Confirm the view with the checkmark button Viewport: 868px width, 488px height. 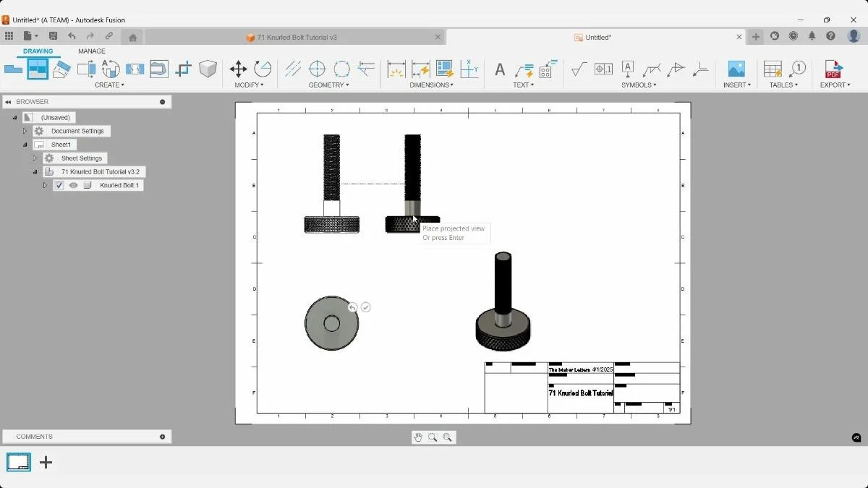pyautogui.click(x=366, y=307)
